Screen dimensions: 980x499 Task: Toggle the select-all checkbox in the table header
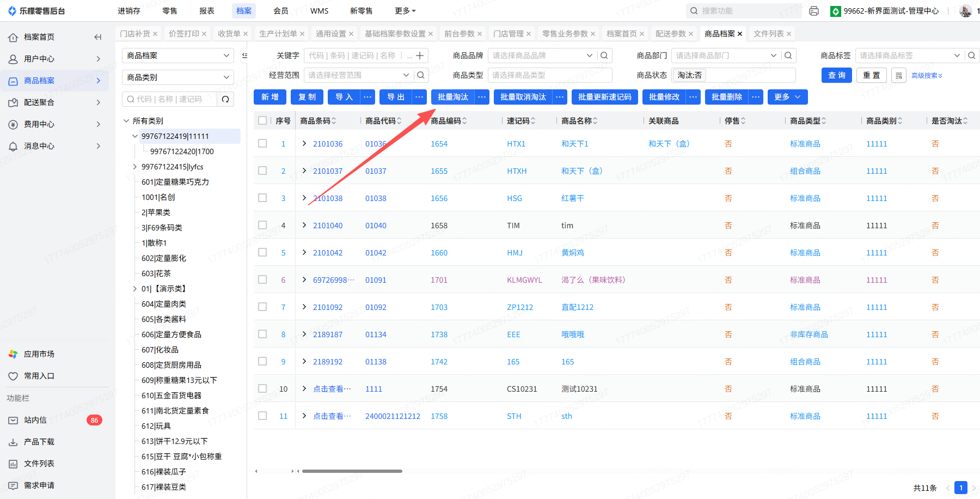(x=262, y=120)
